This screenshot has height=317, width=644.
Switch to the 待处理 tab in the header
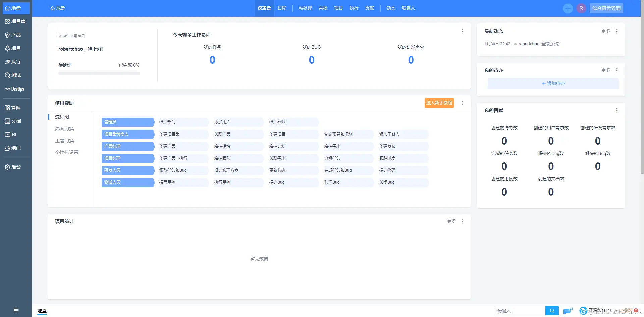(306, 8)
